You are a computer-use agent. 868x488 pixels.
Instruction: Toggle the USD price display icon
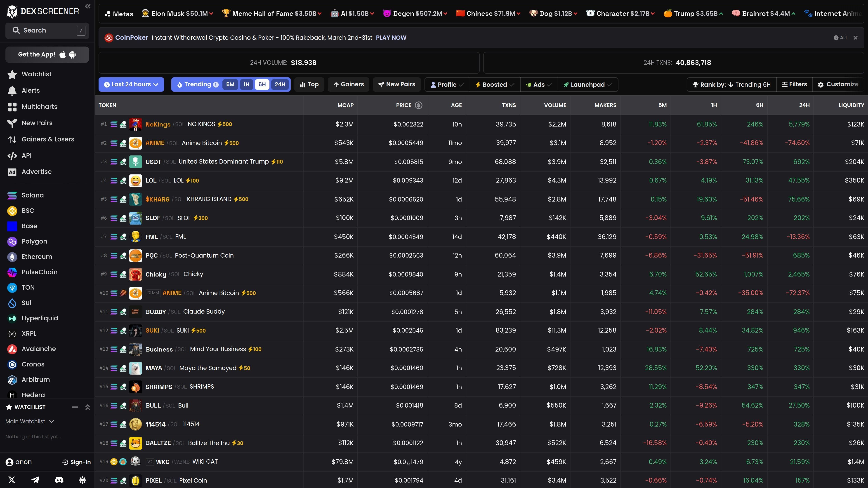point(418,105)
